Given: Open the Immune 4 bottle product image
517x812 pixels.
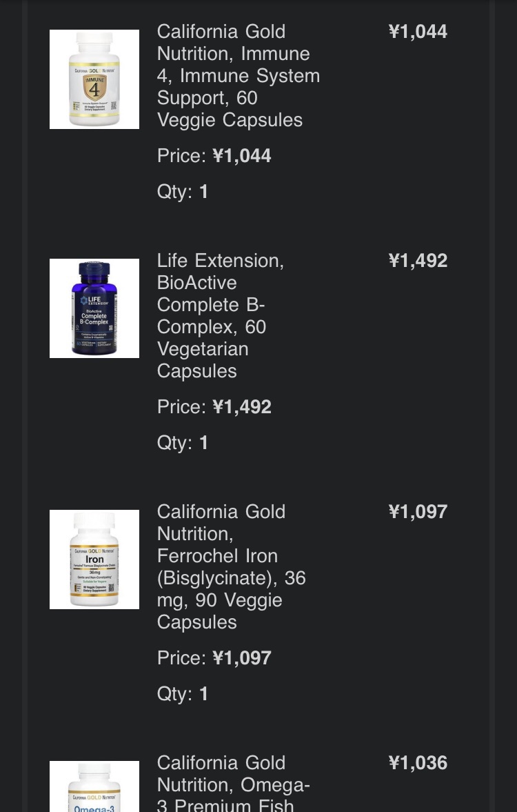Looking at the screenshot, I should pos(94,79).
